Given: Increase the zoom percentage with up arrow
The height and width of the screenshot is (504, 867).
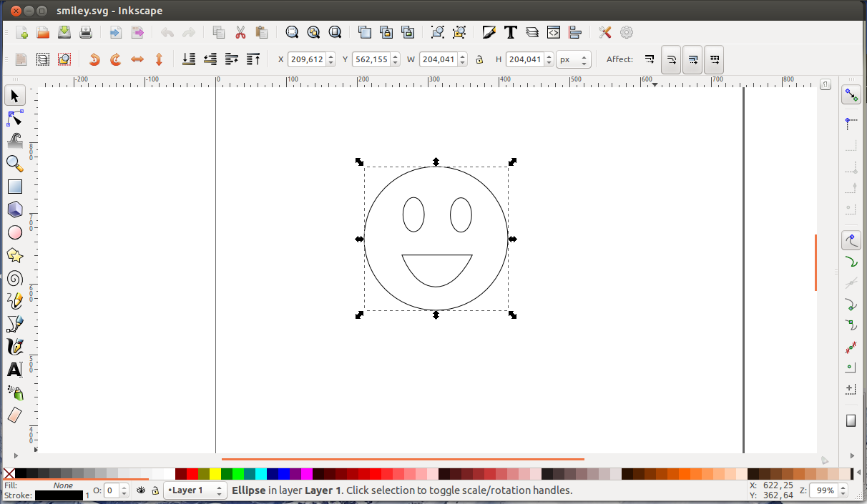Looking at the screenshot, I should tap(843, 487).
